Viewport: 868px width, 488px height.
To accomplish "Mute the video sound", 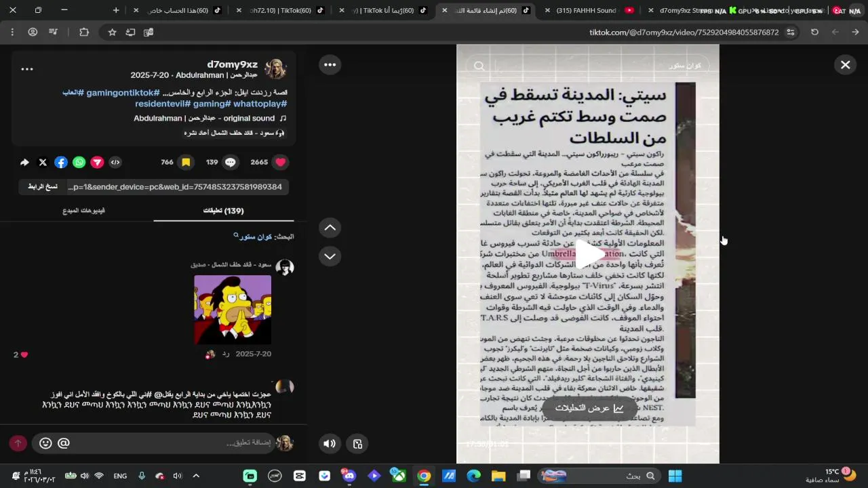I will pos(329,444).
